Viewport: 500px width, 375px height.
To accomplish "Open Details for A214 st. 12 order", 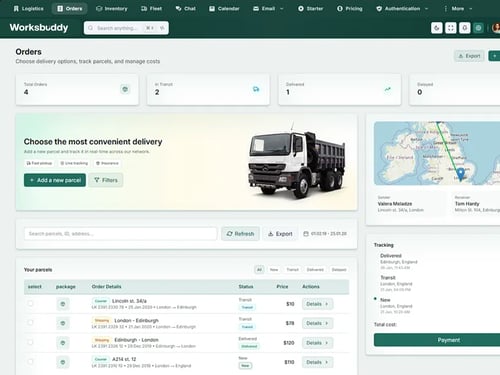I will (x=317, y=362).
